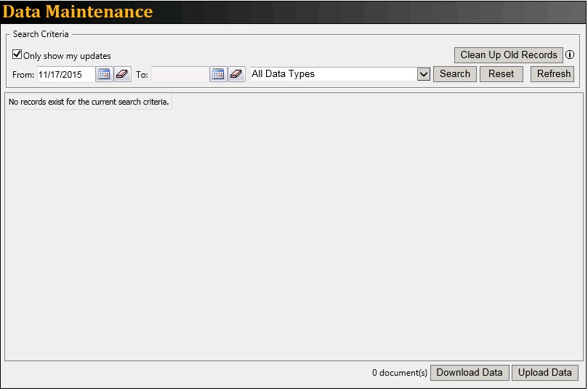Clear the From date with eraser icon
This screenshot has width=588, height=391.
pos(122,74)
